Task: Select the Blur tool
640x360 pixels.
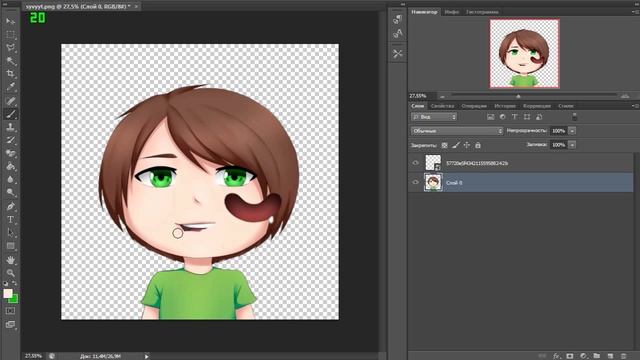Action: (10, 180)
